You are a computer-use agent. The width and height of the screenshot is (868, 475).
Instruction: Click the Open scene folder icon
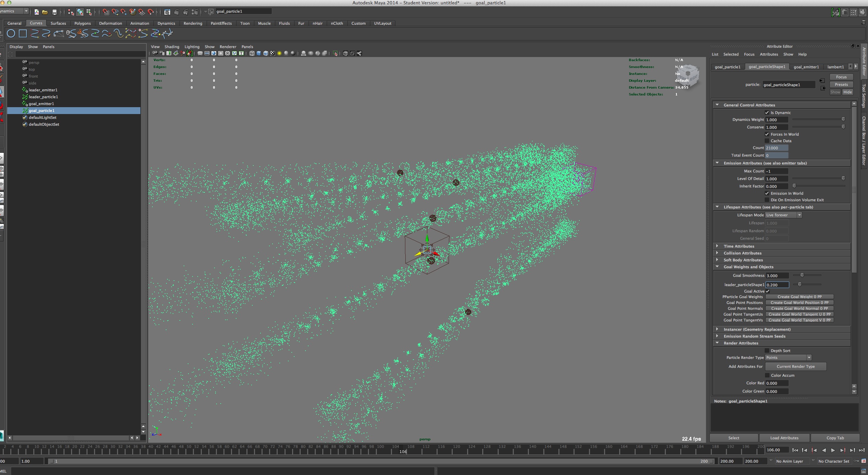(x=45, y=12)
